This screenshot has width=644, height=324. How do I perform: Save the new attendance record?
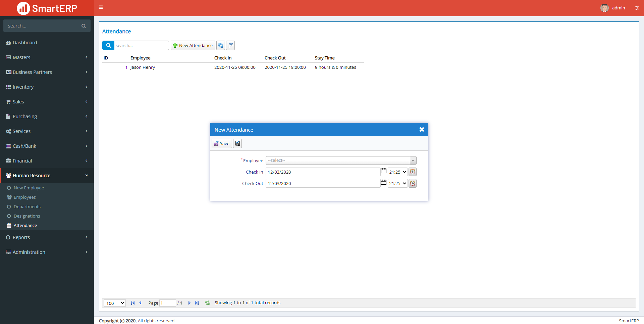(x=221, y=143)
